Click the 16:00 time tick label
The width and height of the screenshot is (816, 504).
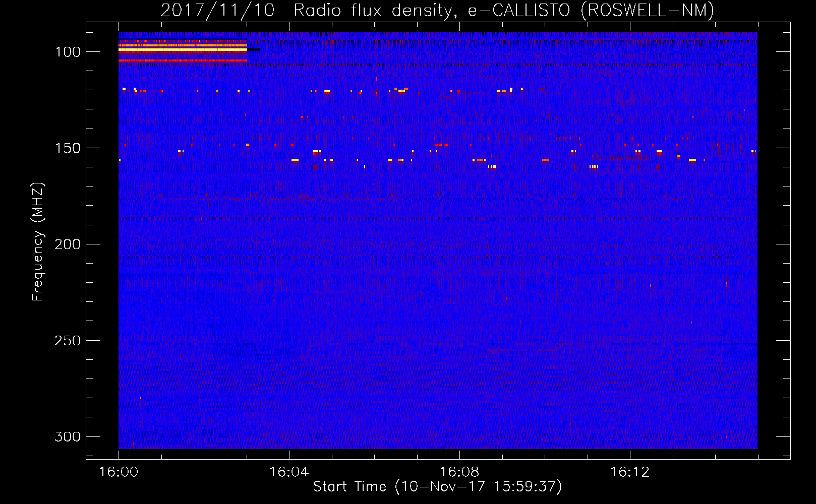(x=119, y=472)
